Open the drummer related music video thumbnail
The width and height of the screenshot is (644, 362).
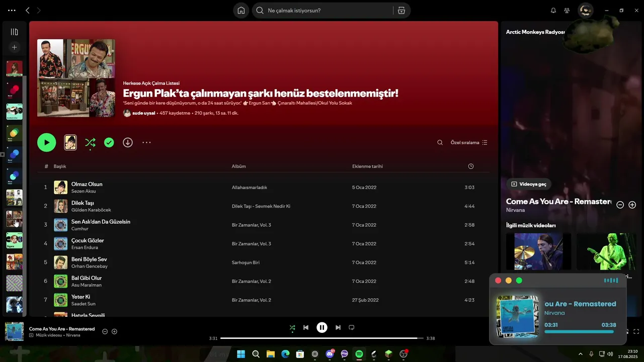click(538, 251)
